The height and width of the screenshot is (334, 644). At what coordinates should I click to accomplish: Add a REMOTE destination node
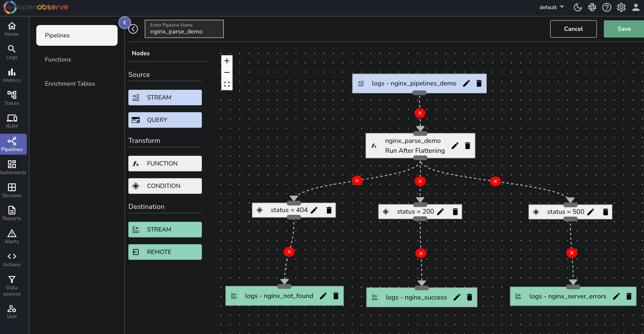point(165,252)
